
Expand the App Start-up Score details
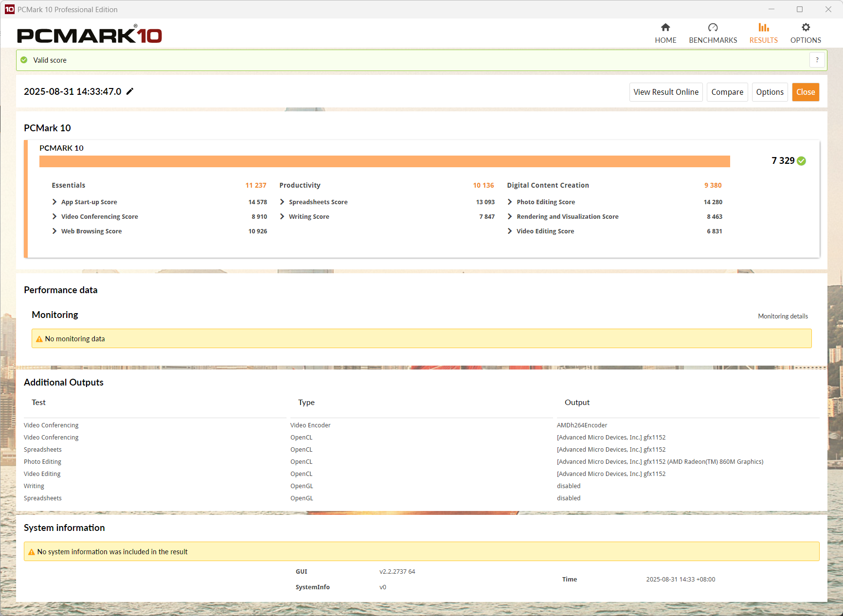[x=54, y=202]
